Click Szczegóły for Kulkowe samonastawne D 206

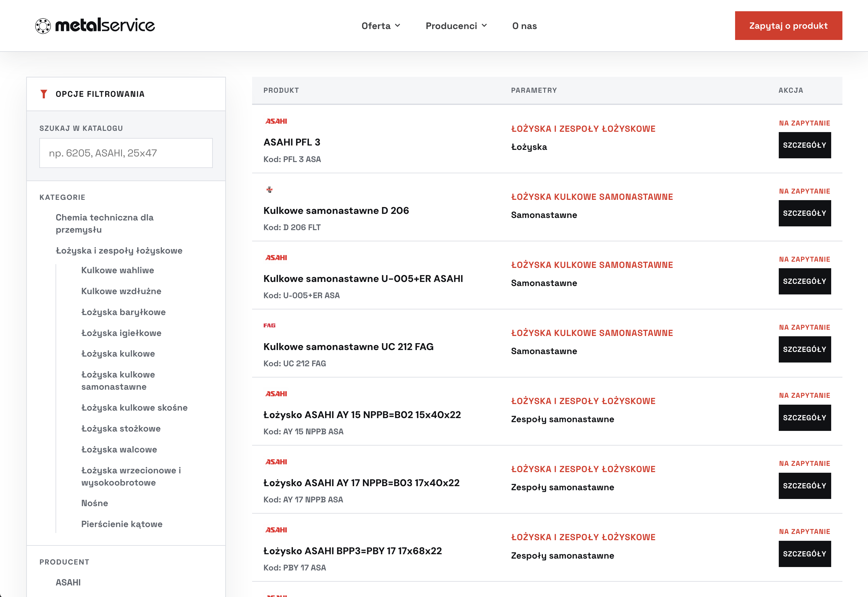tap(804, 213)
